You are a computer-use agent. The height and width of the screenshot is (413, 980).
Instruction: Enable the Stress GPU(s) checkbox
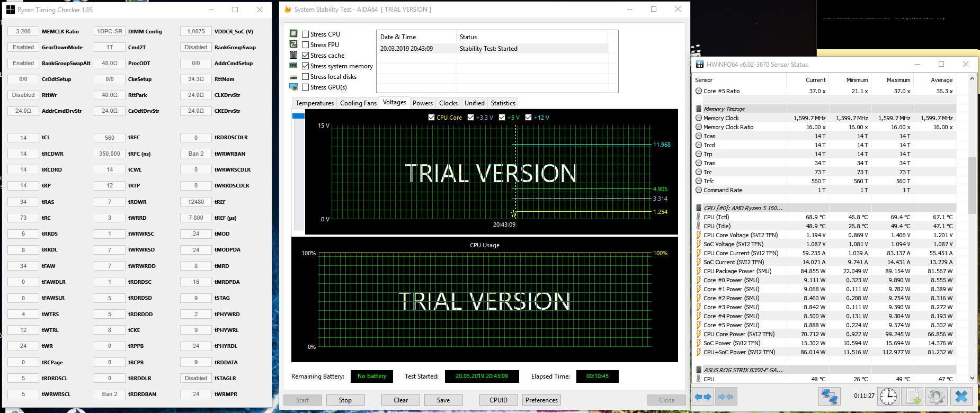click(305, 87)
